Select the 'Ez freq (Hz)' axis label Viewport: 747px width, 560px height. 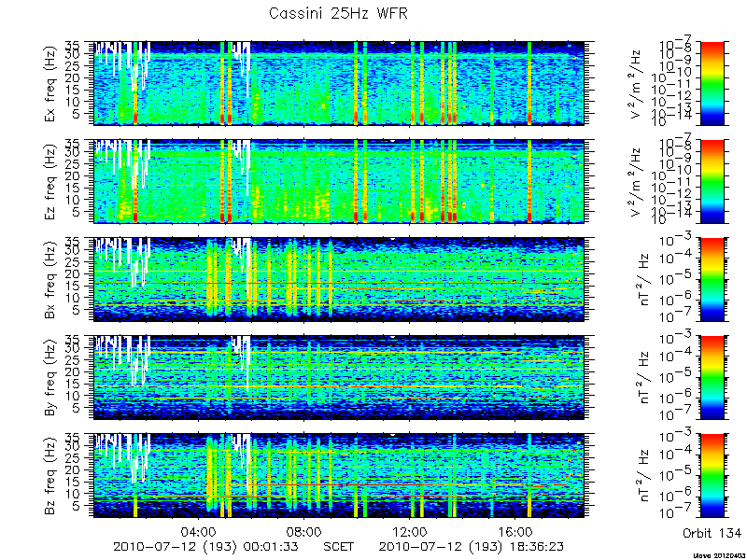coord(51,182)
